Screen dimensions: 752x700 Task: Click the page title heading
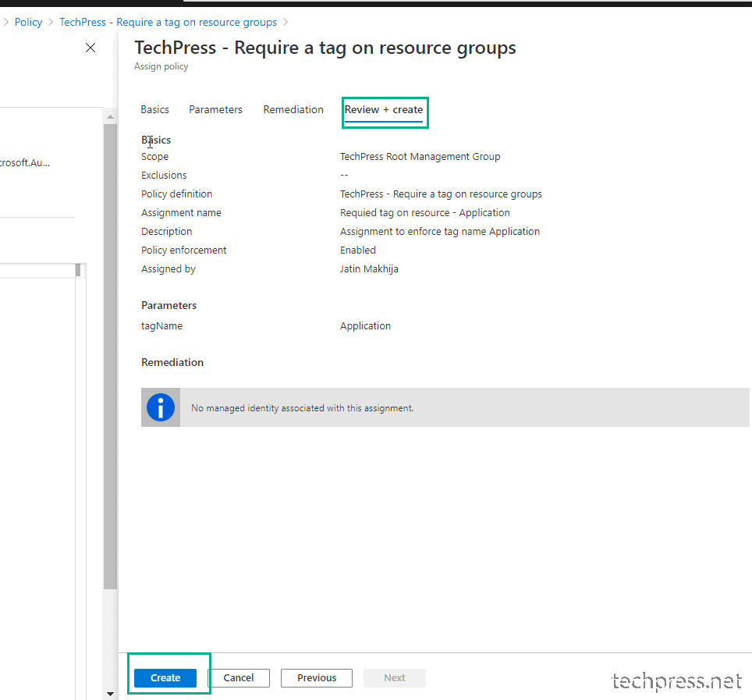pyautogui.click(x=325, y=48)
